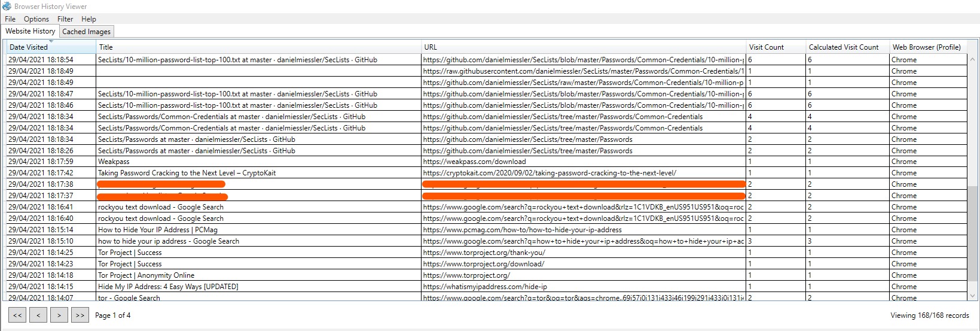This screenshot has height=331, width=980.
Task: Open the Options menu
Action: 36,19
